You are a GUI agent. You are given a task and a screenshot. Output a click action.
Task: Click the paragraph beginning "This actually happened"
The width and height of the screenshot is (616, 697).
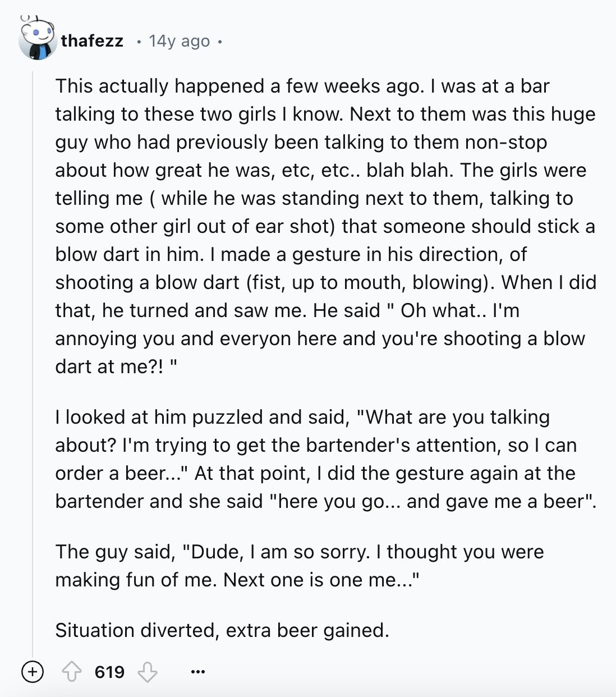325,226
